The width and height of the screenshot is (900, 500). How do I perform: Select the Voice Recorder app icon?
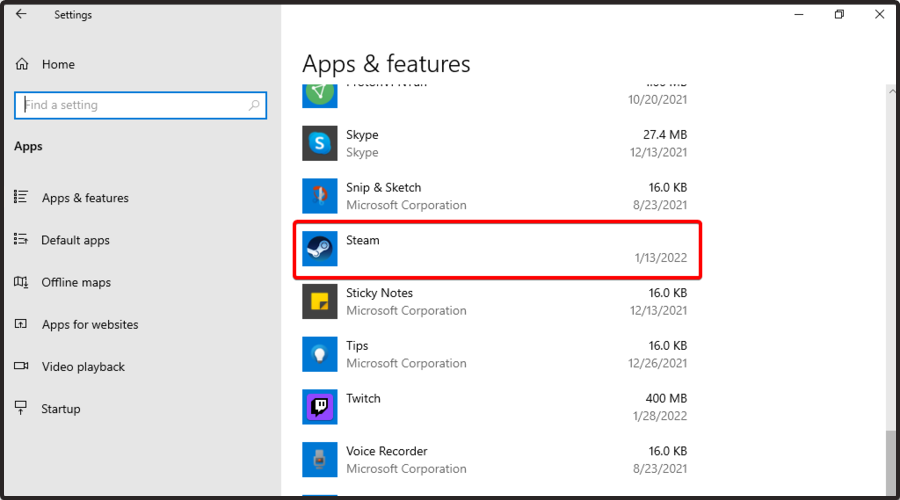pyautogui.click(x=320, y=460)
